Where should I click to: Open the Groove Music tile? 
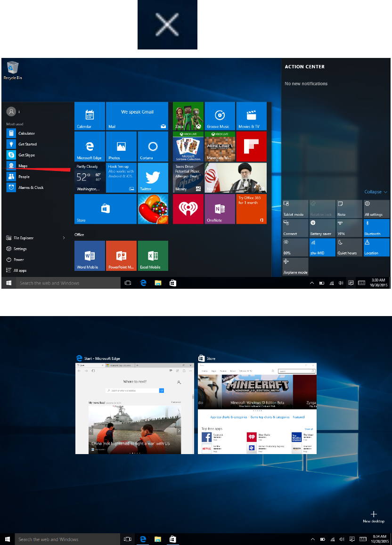click(220, 116)
